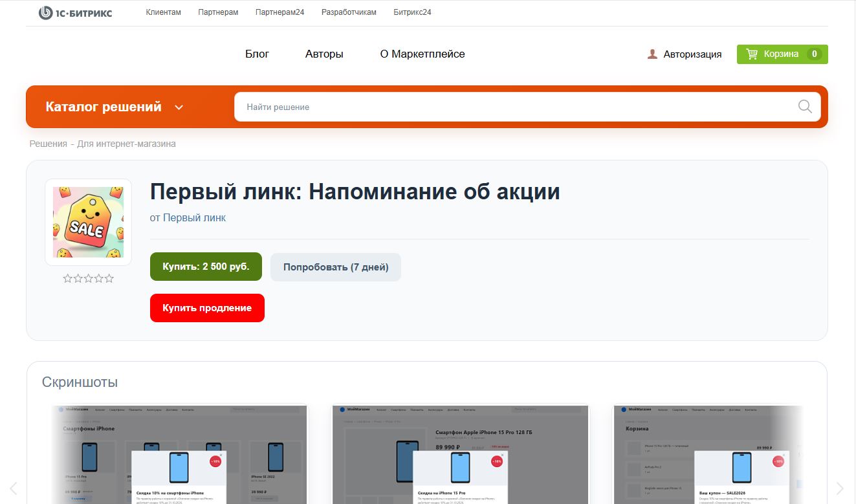Screen dimensions: 856x504
Task: Click the Скриншоты section heading
Action: [x=80, y=382]
